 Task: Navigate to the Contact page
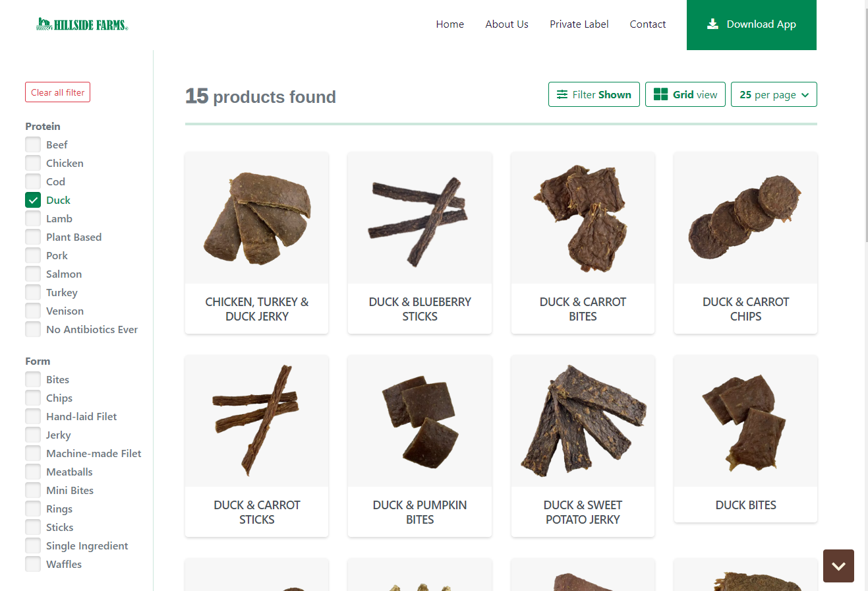tap(648, 24)
